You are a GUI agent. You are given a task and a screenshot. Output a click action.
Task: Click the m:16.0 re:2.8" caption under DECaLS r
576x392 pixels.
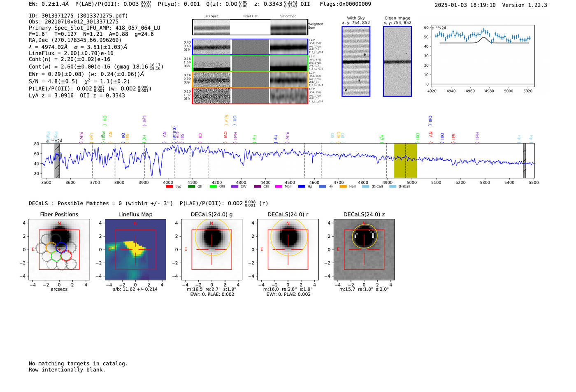point(288,289)
